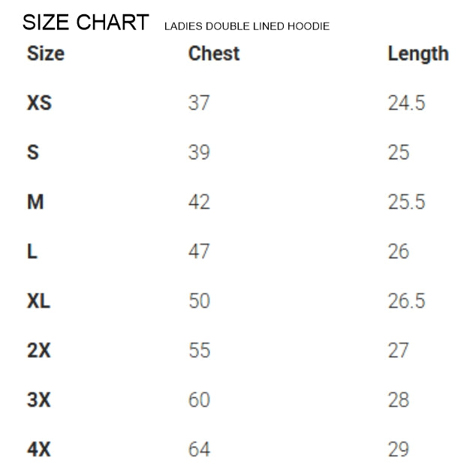The height and width of the screenshot is (476, 476).
Task: Click length value 26.5 for XL
Action: click(x=406, y=301)
